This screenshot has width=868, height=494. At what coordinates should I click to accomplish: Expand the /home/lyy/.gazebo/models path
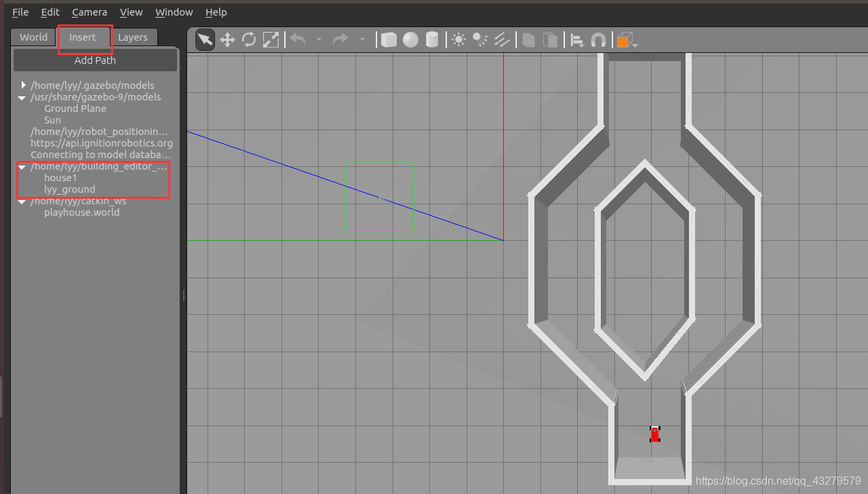click(x=23, y=85)
